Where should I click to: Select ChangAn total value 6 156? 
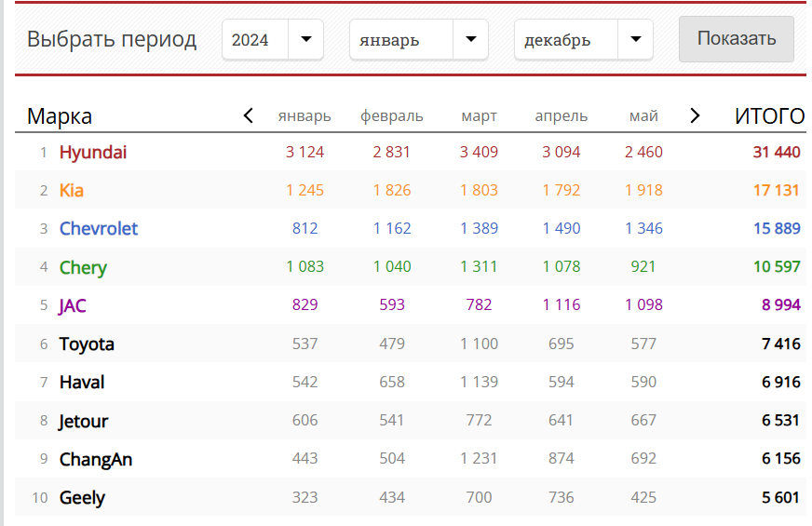click(781, 458)
